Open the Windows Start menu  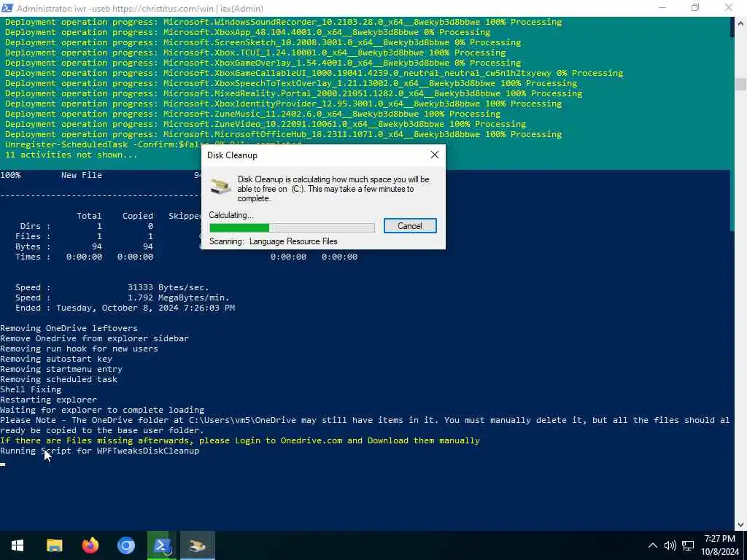pos(18,545)
